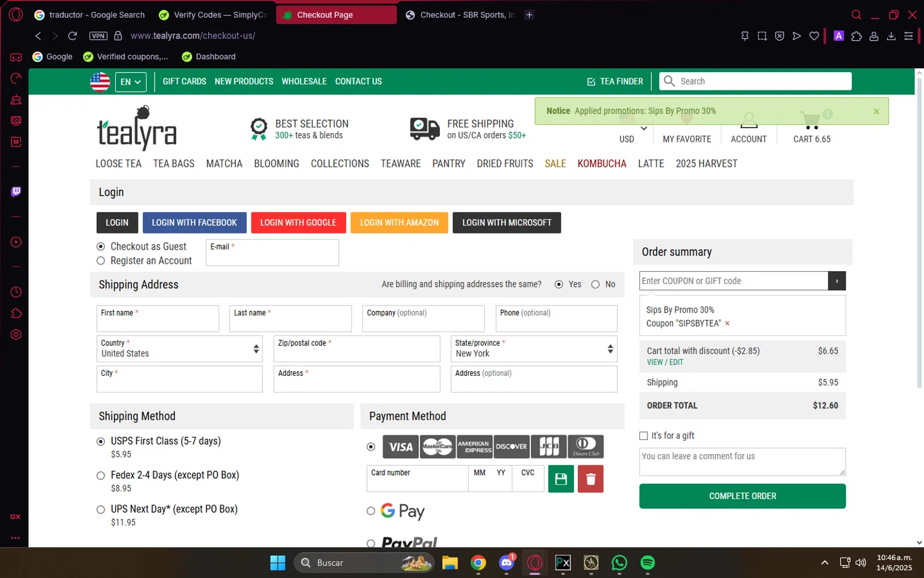924x578 pixels.
Task: Open the TEAWARE menu
Action: click(400, 163)
